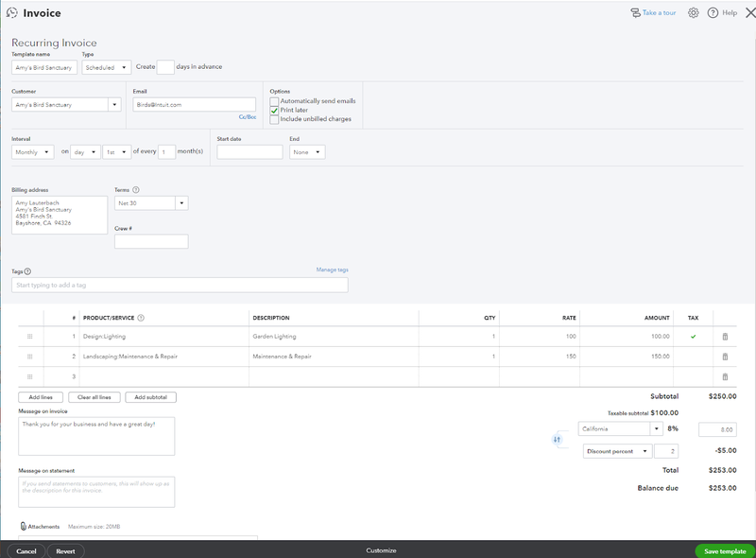The image size is (756, 558).
Task: Click the Revert button
Action: click(65, 551)
